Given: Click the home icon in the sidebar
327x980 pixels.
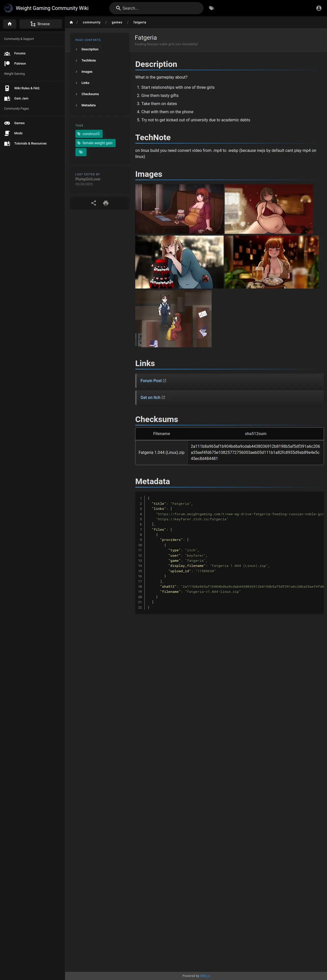Looking at the screenshot, I should [9, 24].
